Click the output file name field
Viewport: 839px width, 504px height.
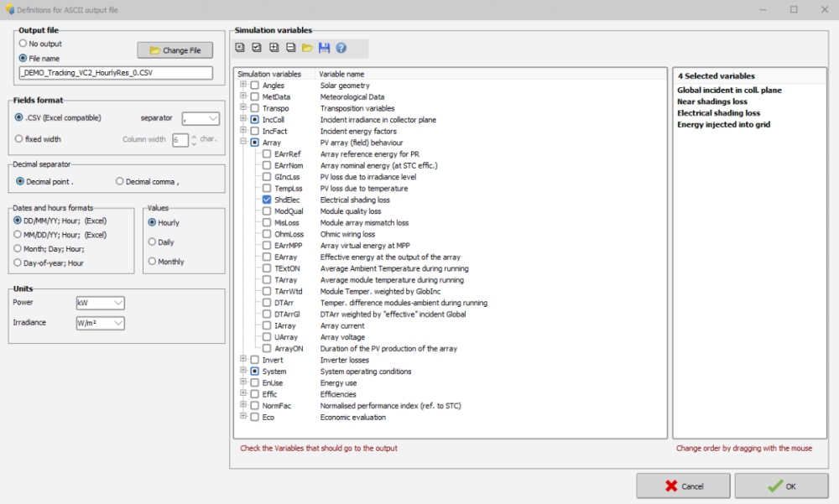(115, 73)
